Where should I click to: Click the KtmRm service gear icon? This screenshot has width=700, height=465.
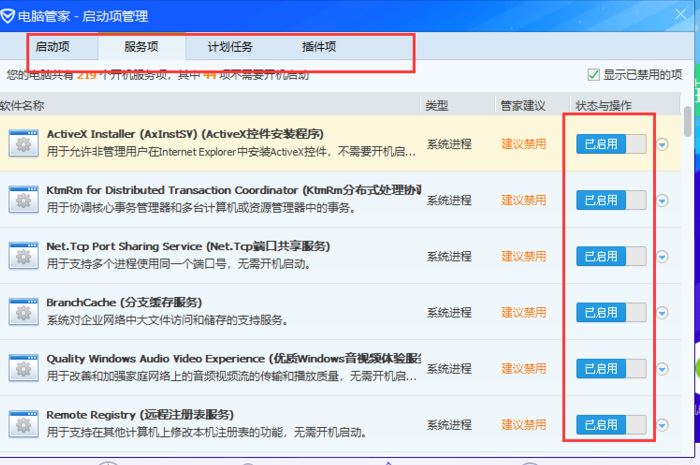tap(22, 199)
